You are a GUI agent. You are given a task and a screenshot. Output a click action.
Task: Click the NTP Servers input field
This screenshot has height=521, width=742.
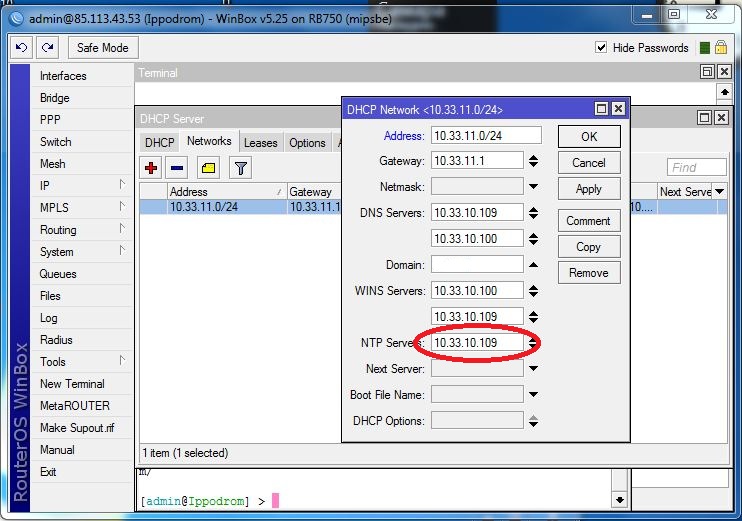(x=477, y=343)
